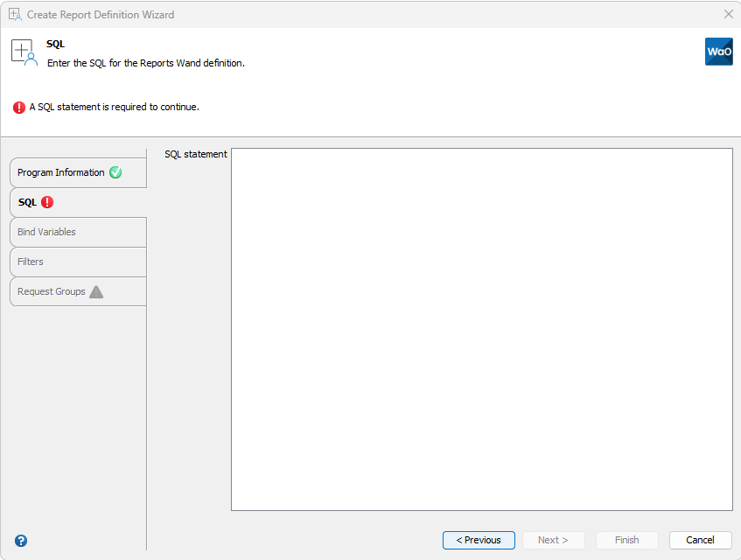Click the warning triangle on Request Groups
Screen dimensions: 741x560
(x=96, y=291)
